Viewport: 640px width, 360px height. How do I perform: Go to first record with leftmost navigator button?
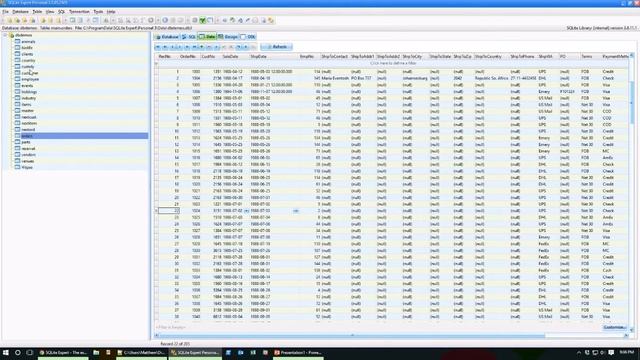click(158, 47)
